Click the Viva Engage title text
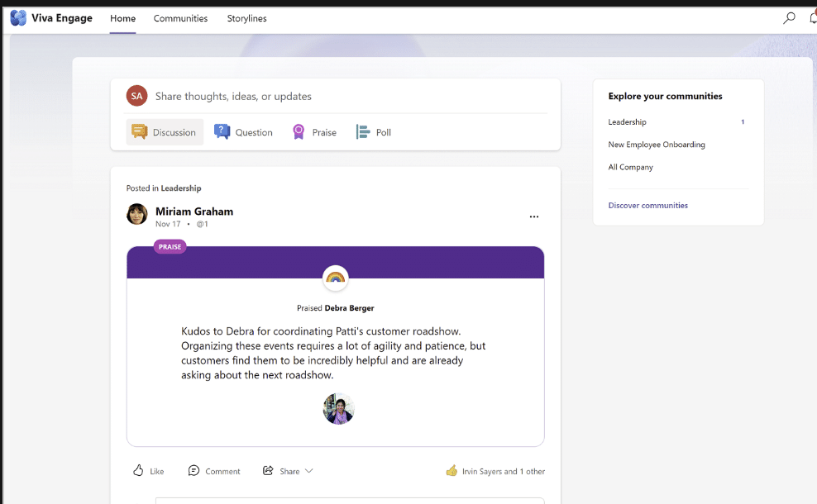The width and height of the screenshot is (817, 504). (62, 17)
